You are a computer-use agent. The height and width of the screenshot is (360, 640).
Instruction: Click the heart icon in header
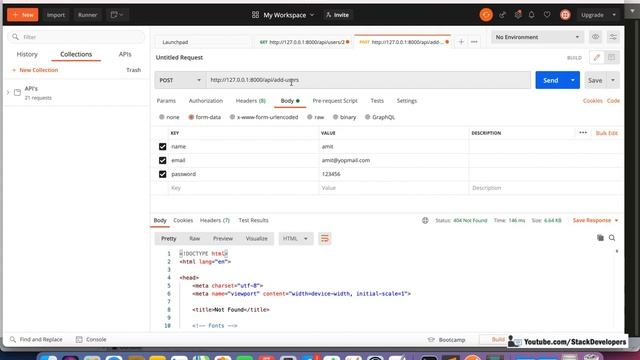coord(547,15)
